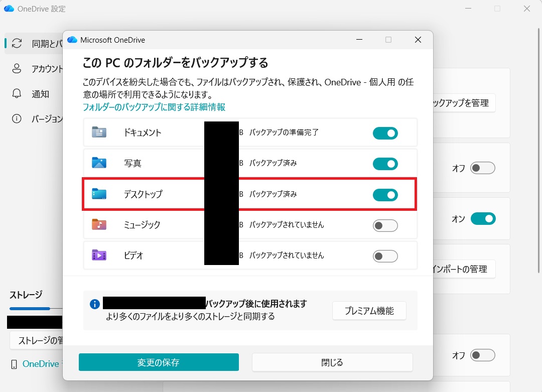Open フォルダーのバックアップに関する詳細情報 link
This screenshot has width=542, height=392.
click(154, 107)
